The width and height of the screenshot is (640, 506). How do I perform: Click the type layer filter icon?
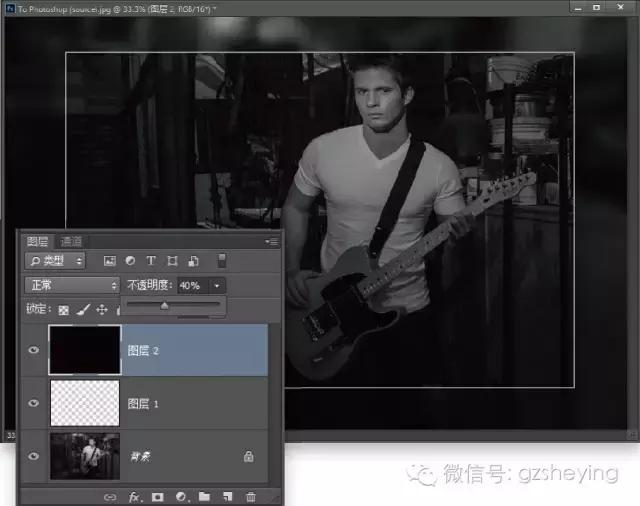tap(151, 261)
